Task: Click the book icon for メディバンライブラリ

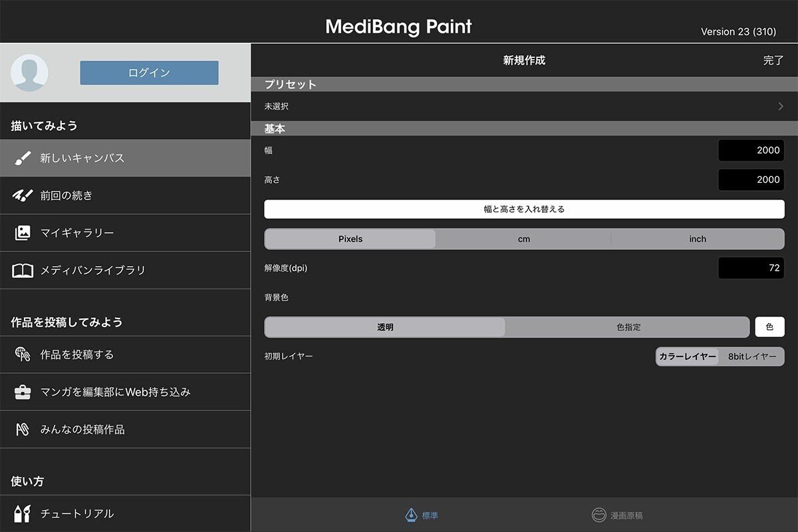Action: (23, 270)
